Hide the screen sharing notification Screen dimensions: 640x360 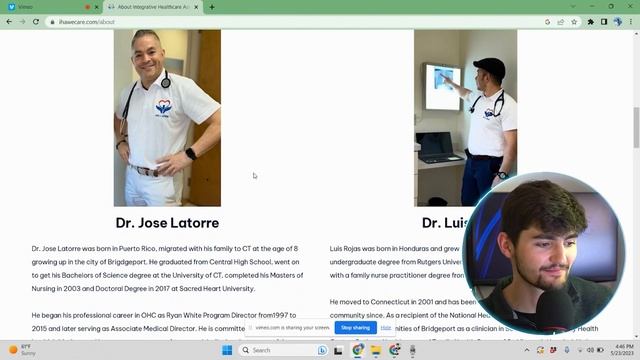[386, 328]
